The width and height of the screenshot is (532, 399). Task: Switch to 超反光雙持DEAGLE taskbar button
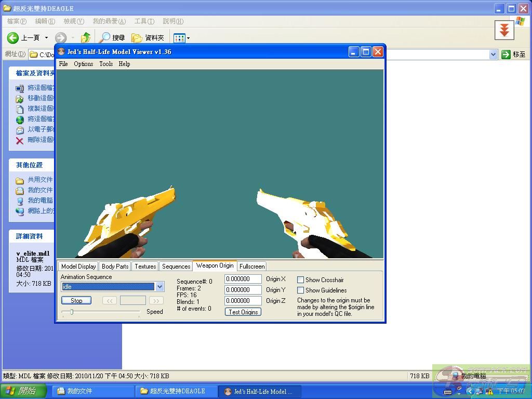coord(177,391)
